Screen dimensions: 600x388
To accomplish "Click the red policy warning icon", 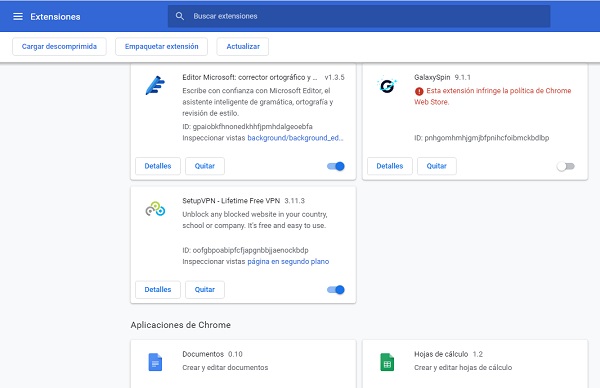I will point(419,91).
